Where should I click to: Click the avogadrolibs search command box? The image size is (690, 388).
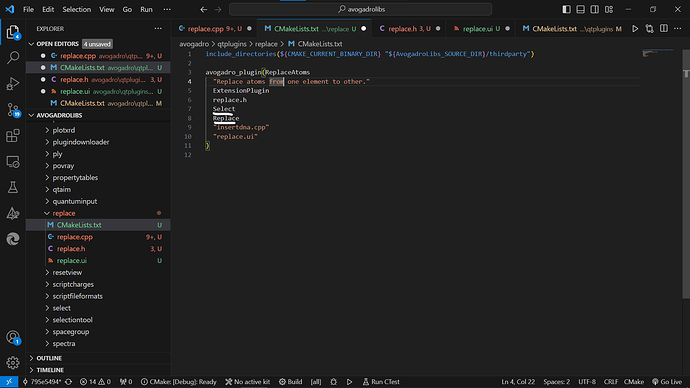(360, 9)
